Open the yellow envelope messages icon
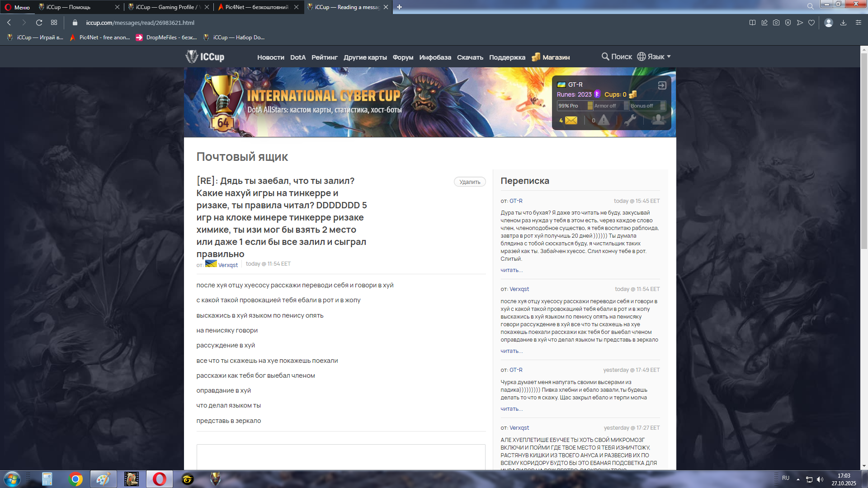This screenshot has width=868, height=488. pyautogui.click(x=571, y=120)
